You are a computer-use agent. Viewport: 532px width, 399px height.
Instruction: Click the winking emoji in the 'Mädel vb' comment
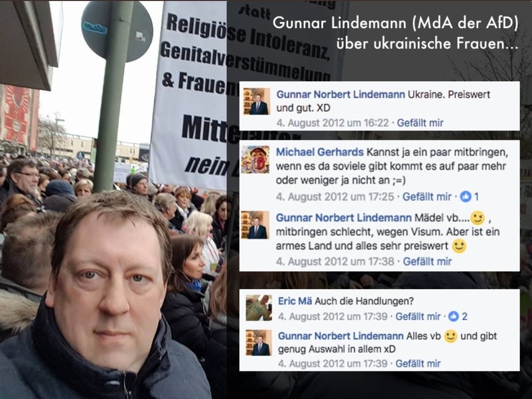[x=477, y=218]
